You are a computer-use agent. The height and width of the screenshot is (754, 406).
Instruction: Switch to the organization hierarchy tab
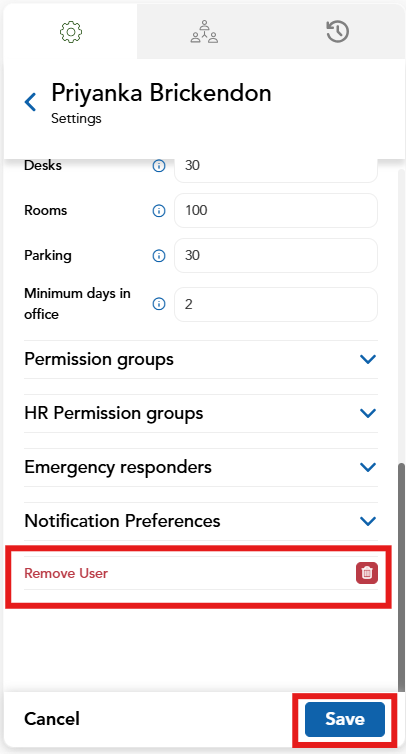coord(204,32)
